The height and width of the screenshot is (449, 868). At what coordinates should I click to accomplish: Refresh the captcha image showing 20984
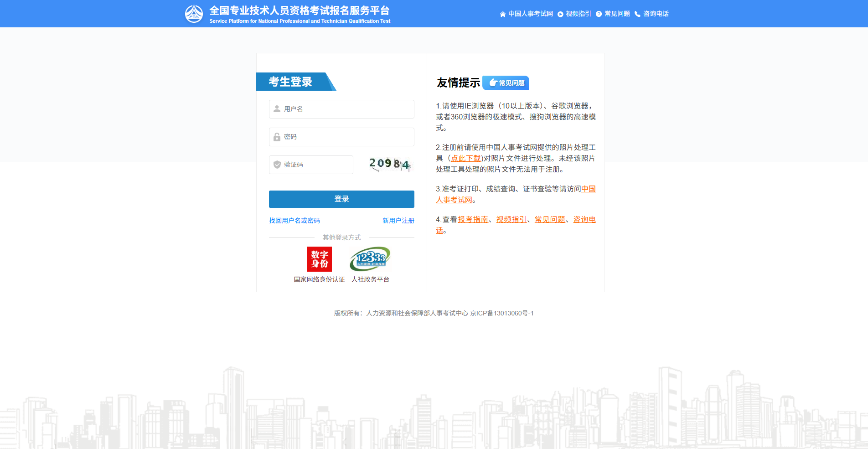point(389,165)
